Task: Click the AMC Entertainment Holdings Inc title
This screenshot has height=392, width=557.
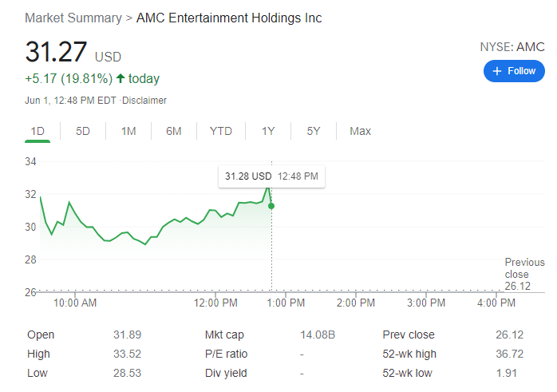Action: [229, 18]
